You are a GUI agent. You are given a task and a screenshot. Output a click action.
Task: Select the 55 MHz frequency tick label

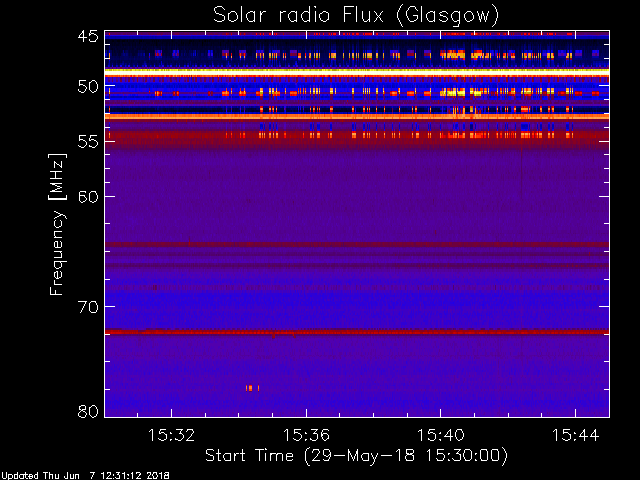(88, 142)
